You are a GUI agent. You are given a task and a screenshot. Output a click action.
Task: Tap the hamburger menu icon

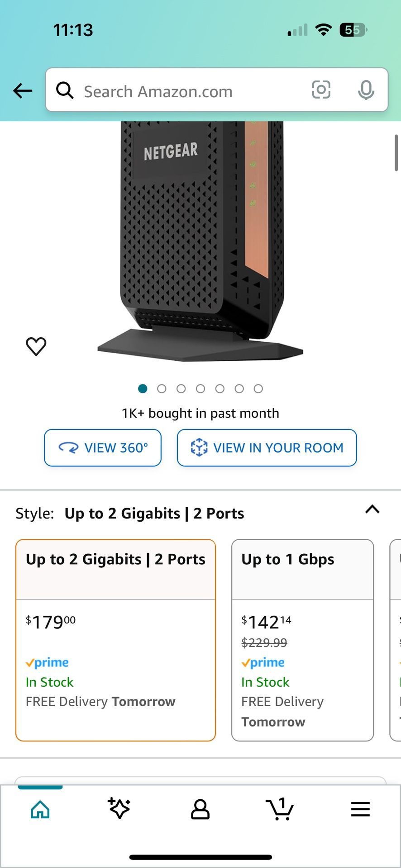pos(360,809)
